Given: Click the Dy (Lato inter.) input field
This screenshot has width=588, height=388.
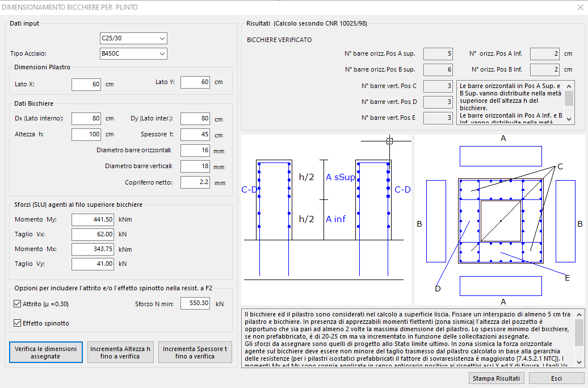Looking at the screenshot, I should [195, 119].
